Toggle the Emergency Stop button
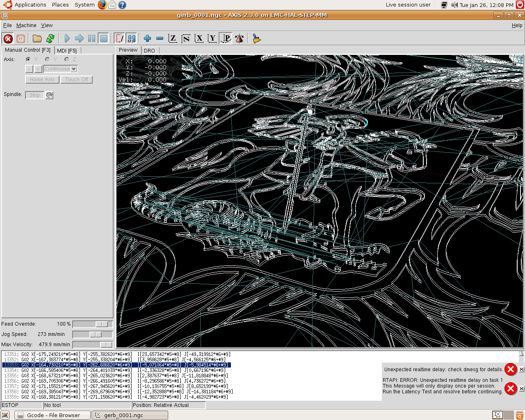Viewport: 525px width, 420px height. point(8,39)
